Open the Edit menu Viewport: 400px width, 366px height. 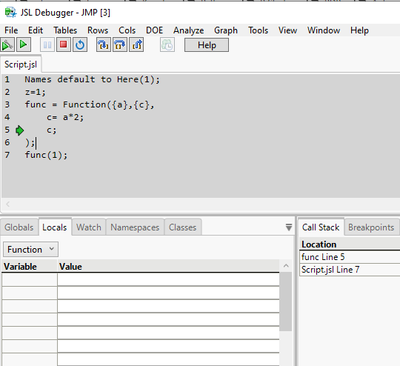tap(35, 30)
